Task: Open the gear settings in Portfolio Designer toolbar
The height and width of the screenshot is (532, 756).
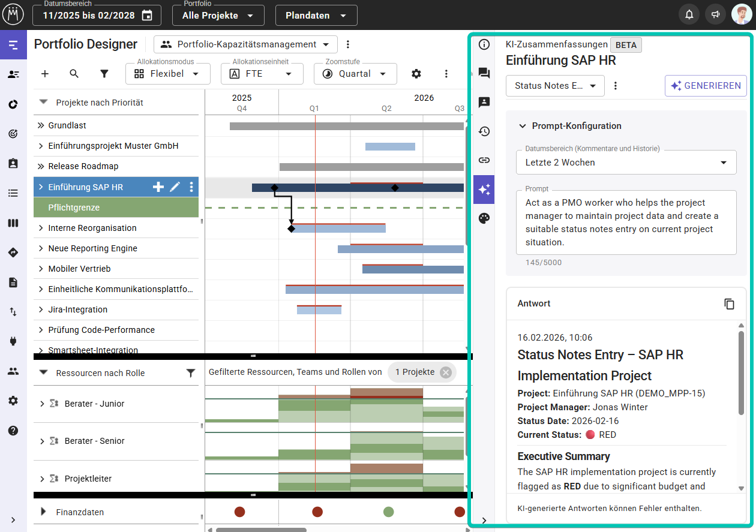Action: point(416,74)
